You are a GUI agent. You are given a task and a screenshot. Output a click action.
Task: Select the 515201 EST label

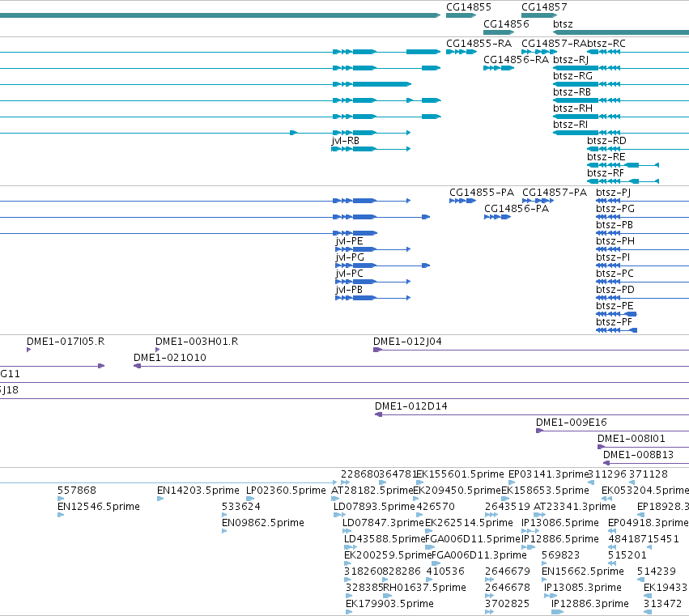(627, 555)
